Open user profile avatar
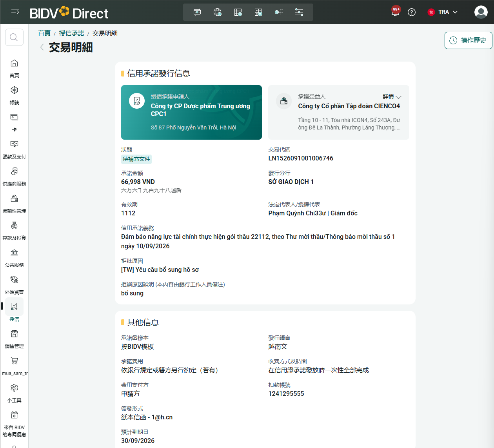Viewport: 494px width, 448px height. (481, 12)
